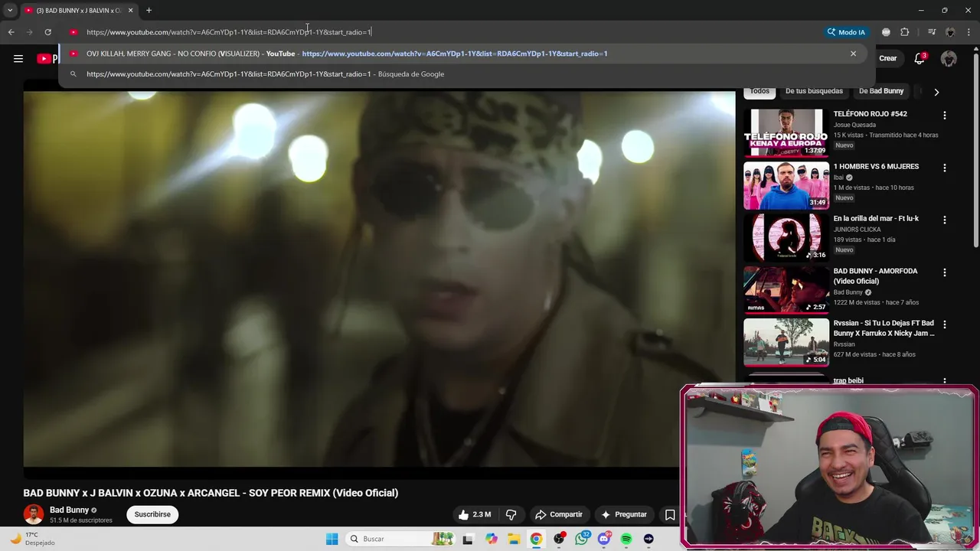Open Task View in the taskbar
Viewport: 980px width, 551px height.
[x=468, y=539]
